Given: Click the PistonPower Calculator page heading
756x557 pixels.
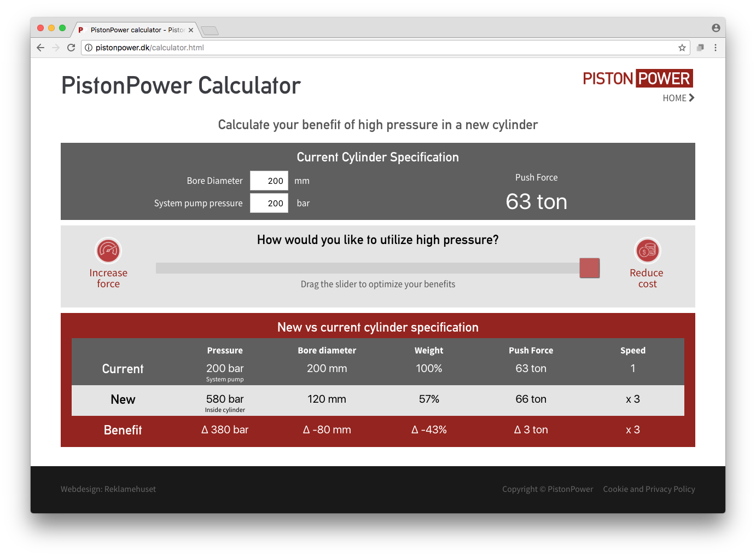Looking at the screenshot, I should coord(181,85).
